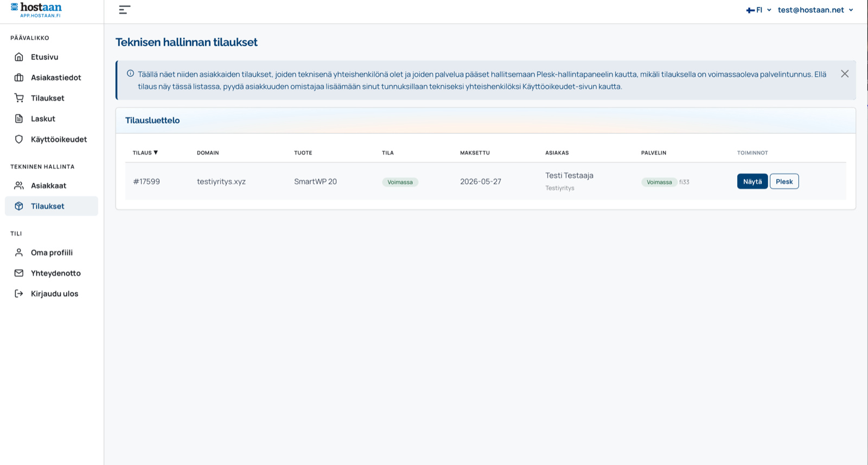This screenshot has width=868, height=465.
Task: Click the box icon in Tekninen hallinta
Action: point(19,206)
